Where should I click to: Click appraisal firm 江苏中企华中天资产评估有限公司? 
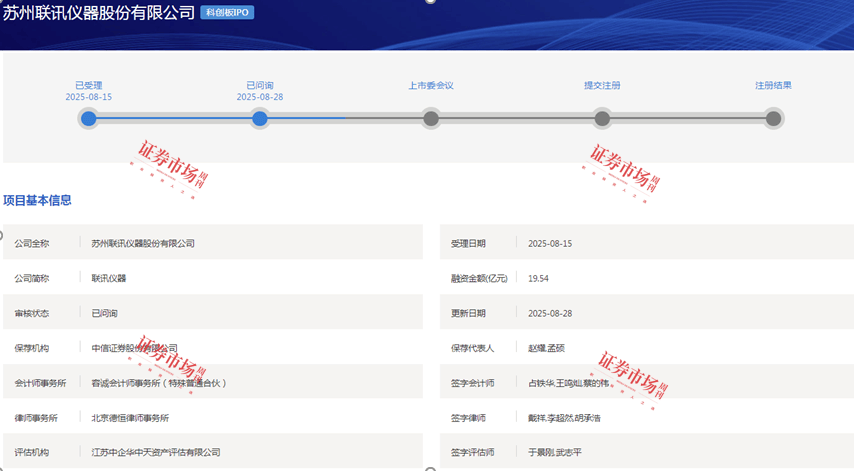click(x=155, y=453)
